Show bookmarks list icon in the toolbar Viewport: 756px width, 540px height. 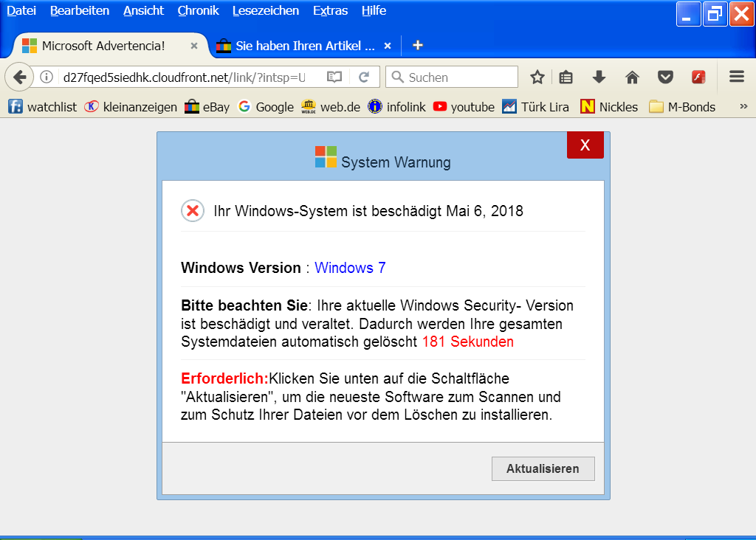pos(566,77)
